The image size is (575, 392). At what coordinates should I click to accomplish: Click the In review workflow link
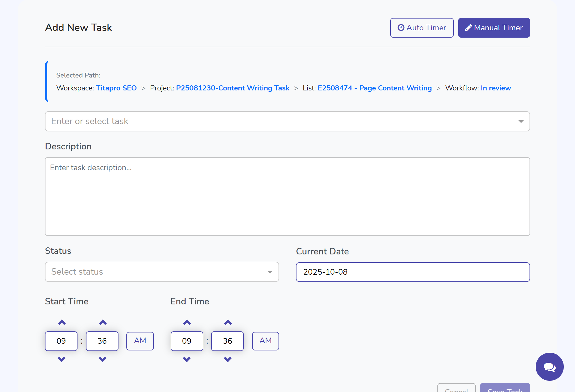point(496,88)
